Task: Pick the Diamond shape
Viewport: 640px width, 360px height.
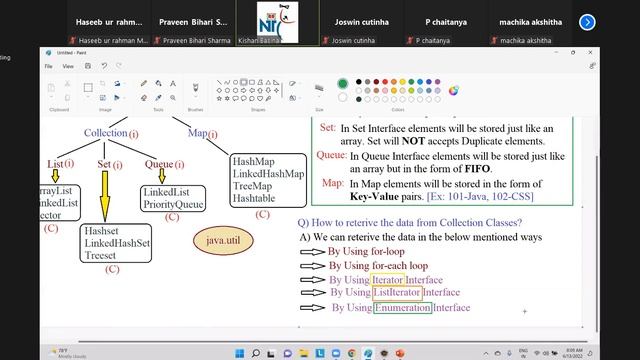Action: tap(219, 90)
